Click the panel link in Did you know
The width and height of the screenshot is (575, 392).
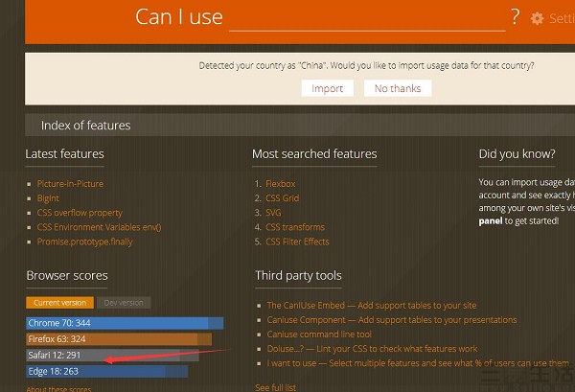491,221
